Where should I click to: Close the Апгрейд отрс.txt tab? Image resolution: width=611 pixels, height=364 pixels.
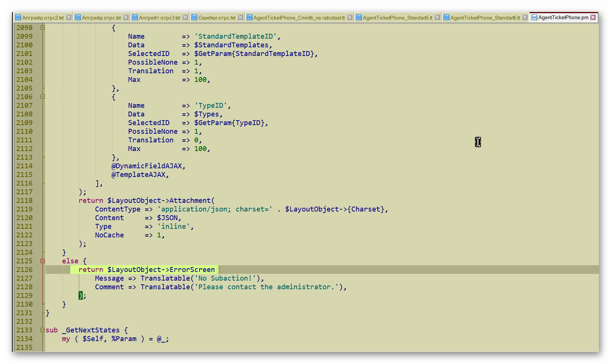click(x=126, y=17)
